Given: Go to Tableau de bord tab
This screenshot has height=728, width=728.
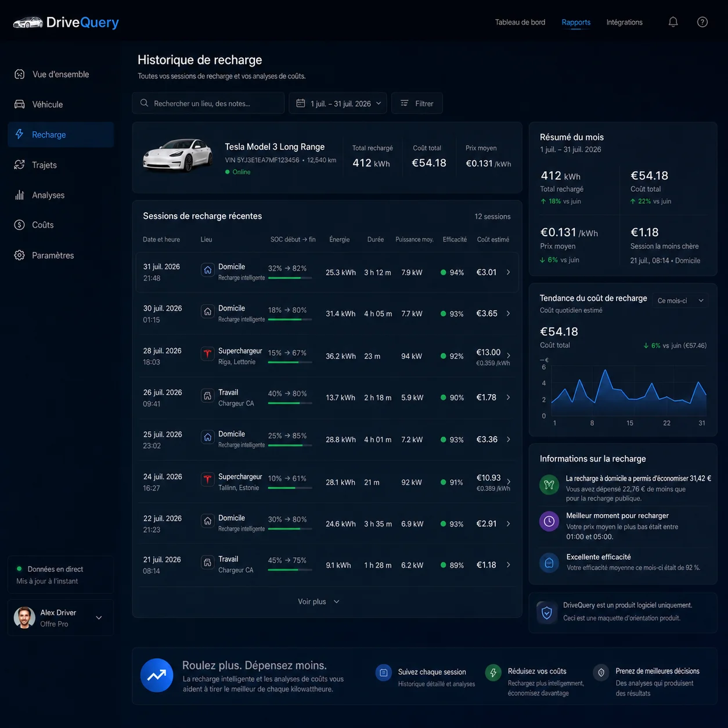Looking at the screenshot, I should point(520,22).
